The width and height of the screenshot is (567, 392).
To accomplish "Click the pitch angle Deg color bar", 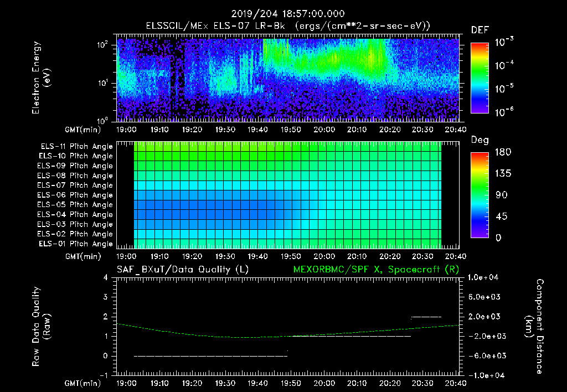I will pyautogui.click(x=480, y=195).
